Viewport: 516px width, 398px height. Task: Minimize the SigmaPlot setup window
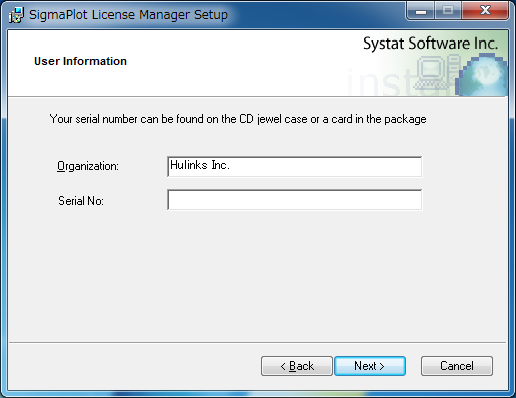421,11
